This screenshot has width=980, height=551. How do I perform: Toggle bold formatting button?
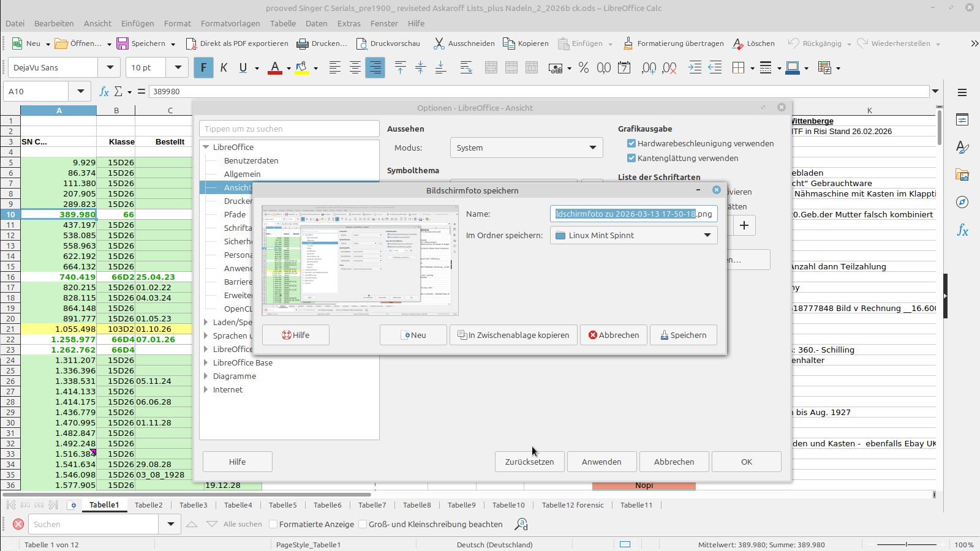coord(203,67)
